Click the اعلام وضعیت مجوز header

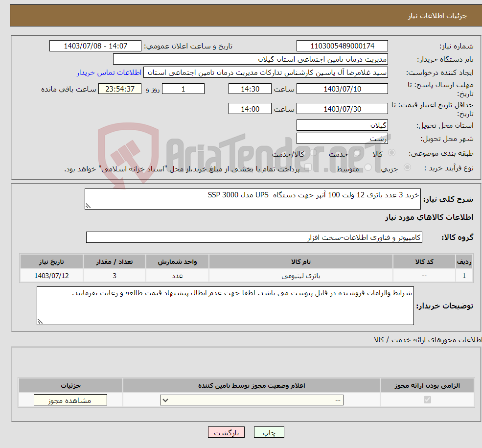tap(252, 386)
